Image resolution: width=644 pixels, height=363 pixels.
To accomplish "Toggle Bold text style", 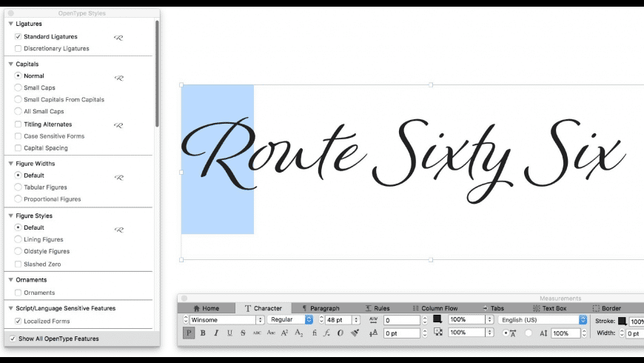I will point(203,333).
